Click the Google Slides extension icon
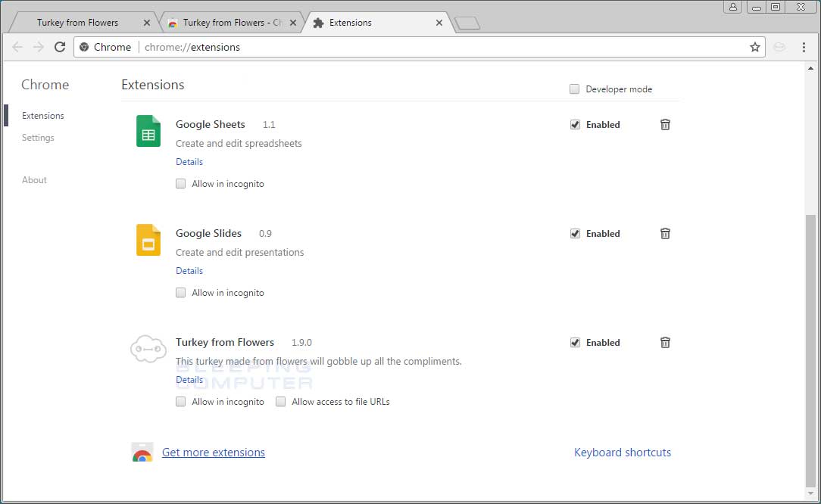This screenshot has width=821, height=504. tap(148, 240)
